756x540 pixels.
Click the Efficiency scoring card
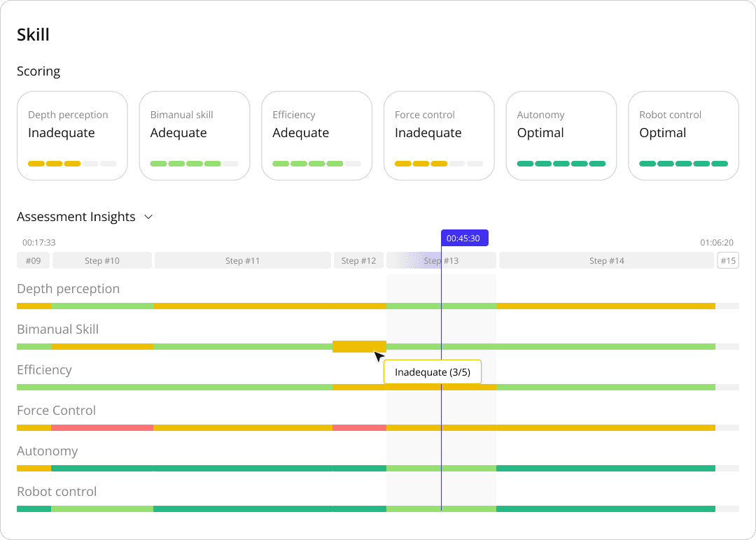tap(316, 135)
